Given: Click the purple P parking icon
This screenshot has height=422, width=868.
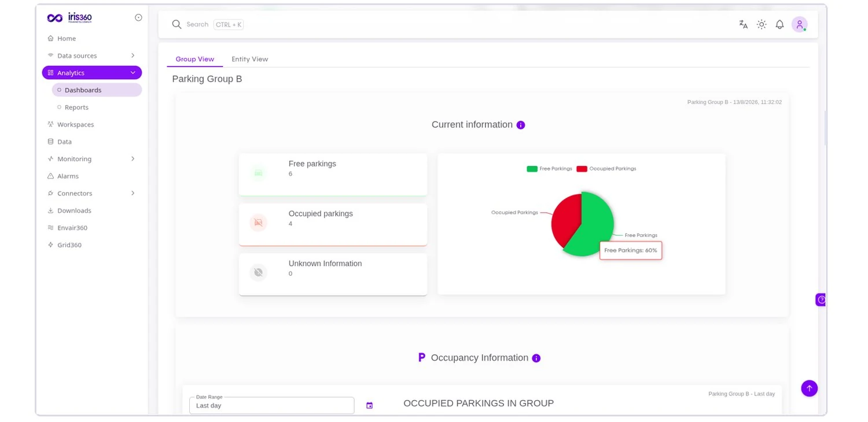Looking at the screenshot, I should (422, 358).
